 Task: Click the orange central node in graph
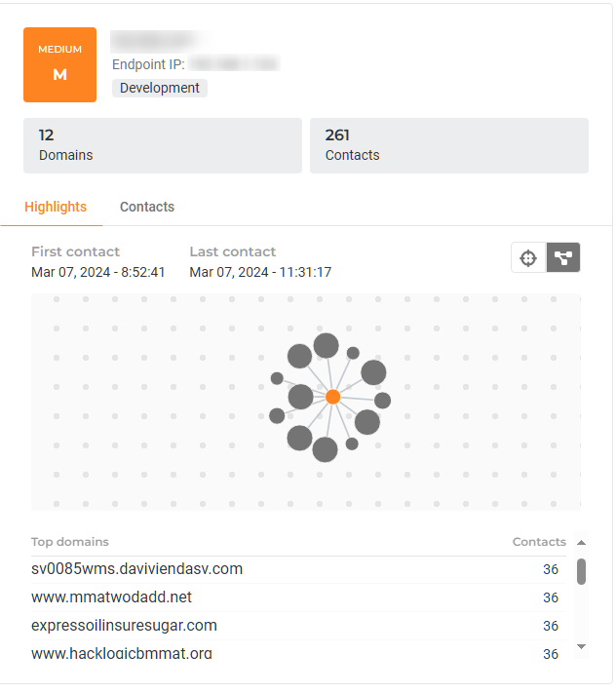(332, 397)
